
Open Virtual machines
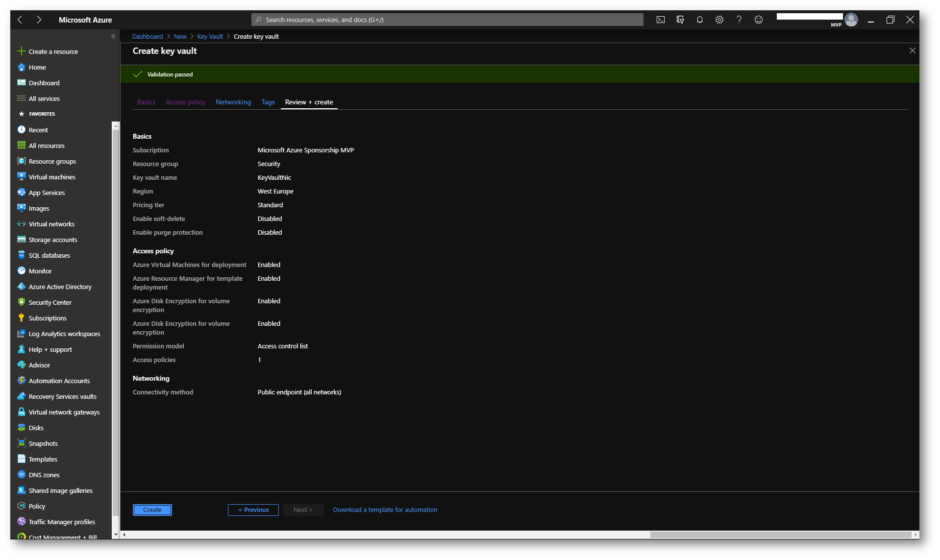[x=52, y=177]
